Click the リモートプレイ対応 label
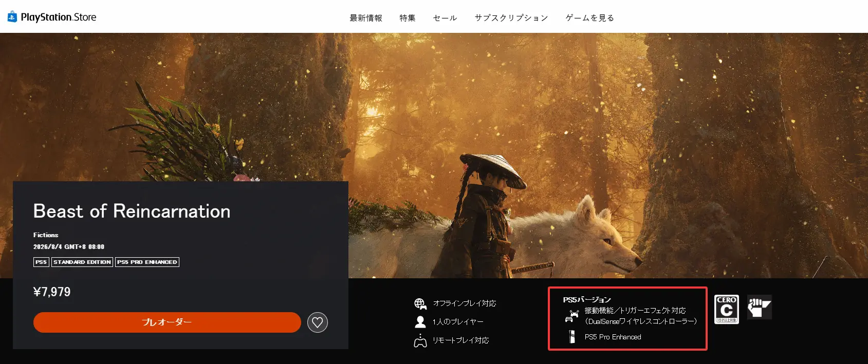The image size is (868, 364). tap(461, 340)
